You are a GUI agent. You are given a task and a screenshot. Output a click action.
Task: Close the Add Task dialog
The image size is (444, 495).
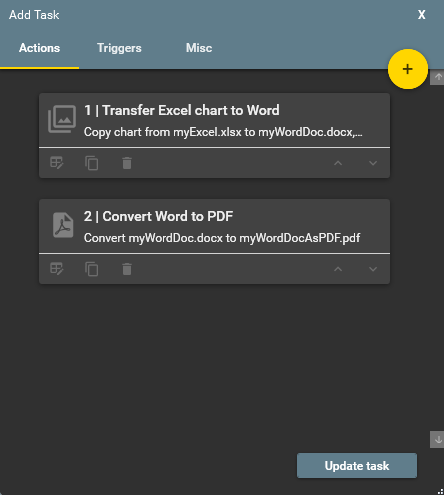(422, 15)
